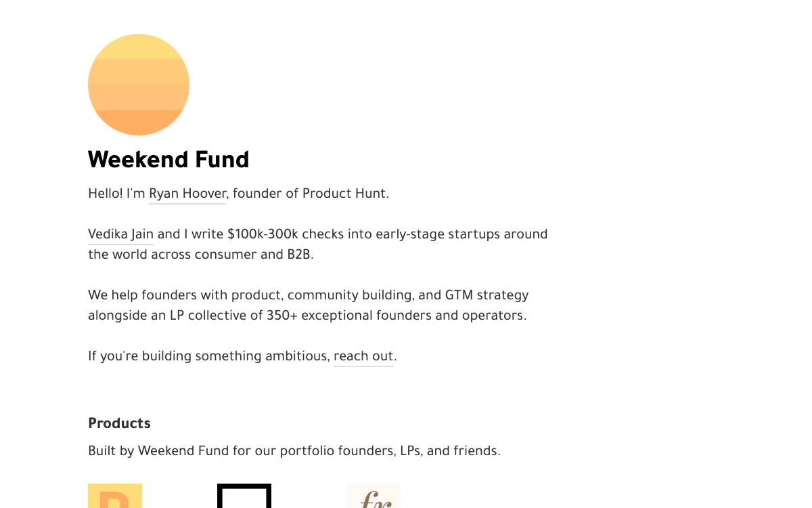The image size is (812, 508).
Task: Click the 'LP collective of 350+' text line
Action: (x=307, y=316)
